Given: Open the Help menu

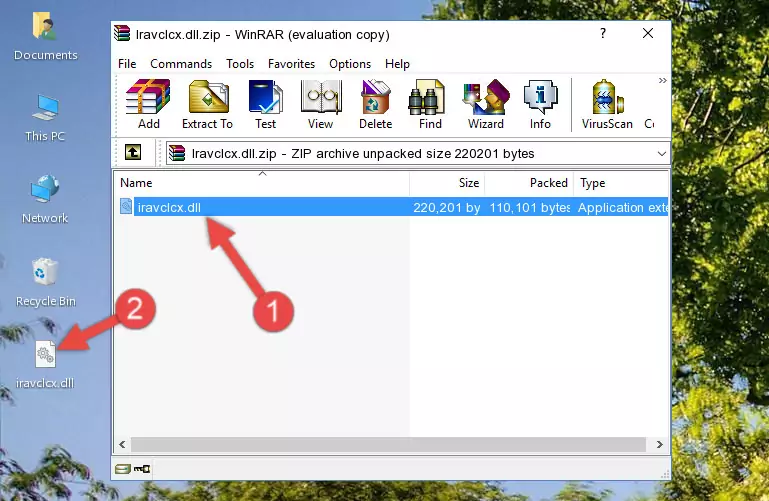Looking at the screenshot, I should point(397,64).
